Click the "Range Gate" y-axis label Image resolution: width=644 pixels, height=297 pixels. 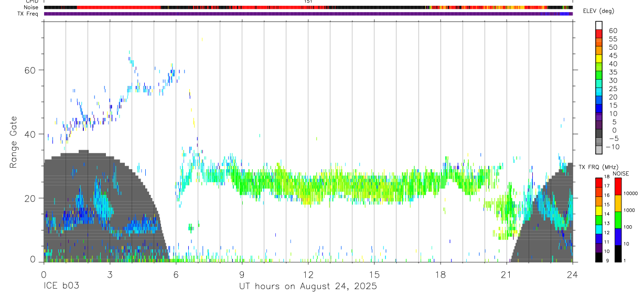click(14, 142)
